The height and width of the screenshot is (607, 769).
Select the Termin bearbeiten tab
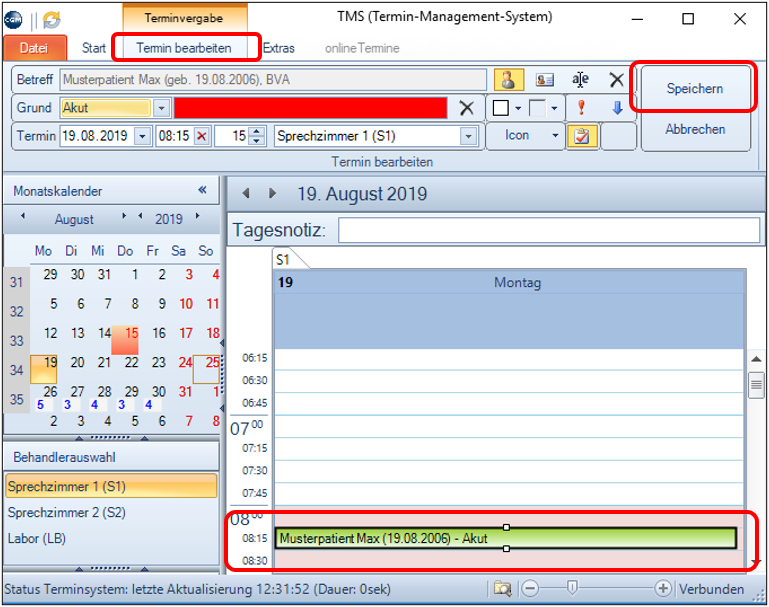(184, 48)
